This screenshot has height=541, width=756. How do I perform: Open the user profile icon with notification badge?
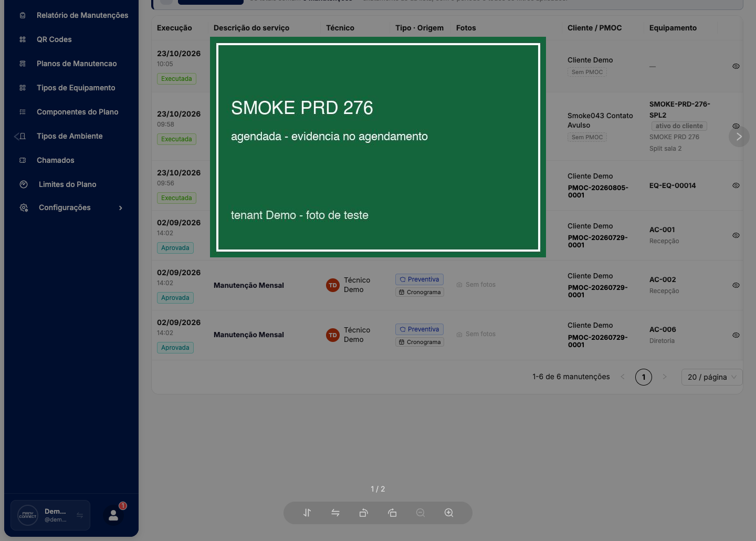click(x=113, y=515)
